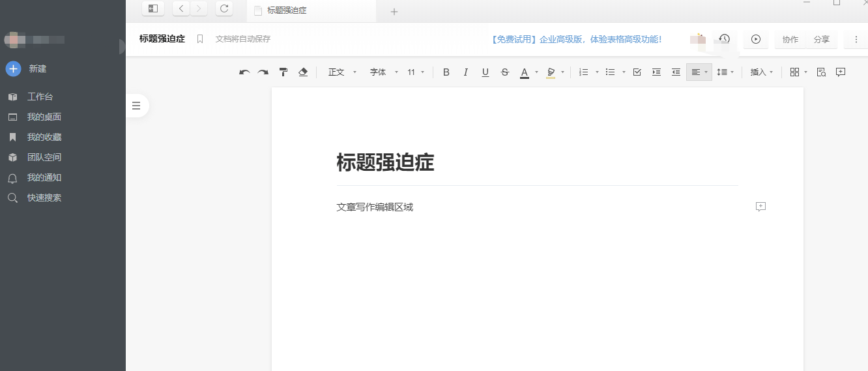Image resolution: width=868 pixels, height=371 pixels.
Task: Go forward with the right arrow
Action: pos(199,8)
